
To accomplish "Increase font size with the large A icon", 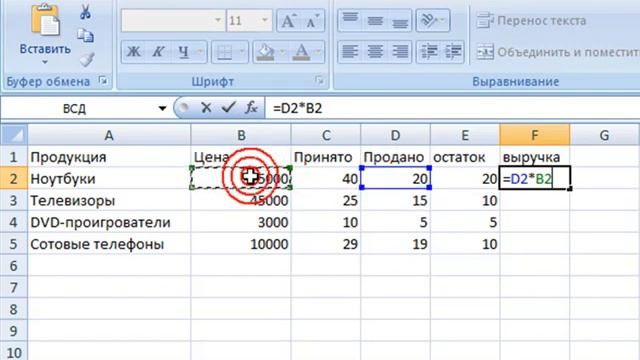I will [289, 21].
